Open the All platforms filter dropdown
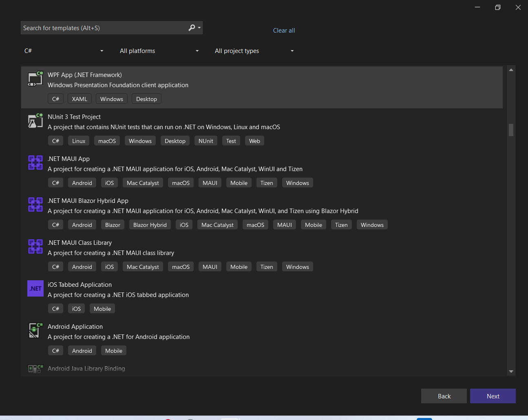528x420 pixels. click(159, 51)
